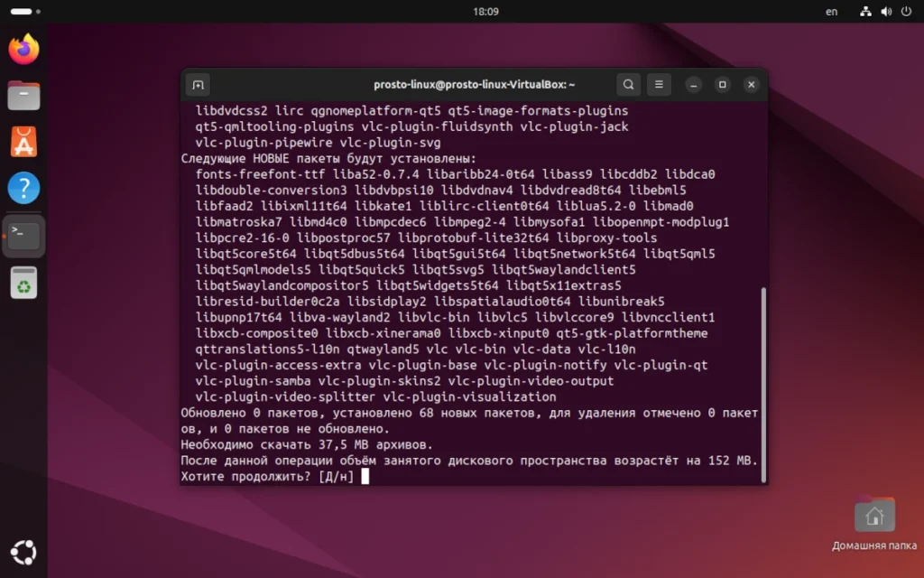Viewport: 924px width, 578px height.
Task: Open the Help icon in dock
Action: click(x=23, y=188)
